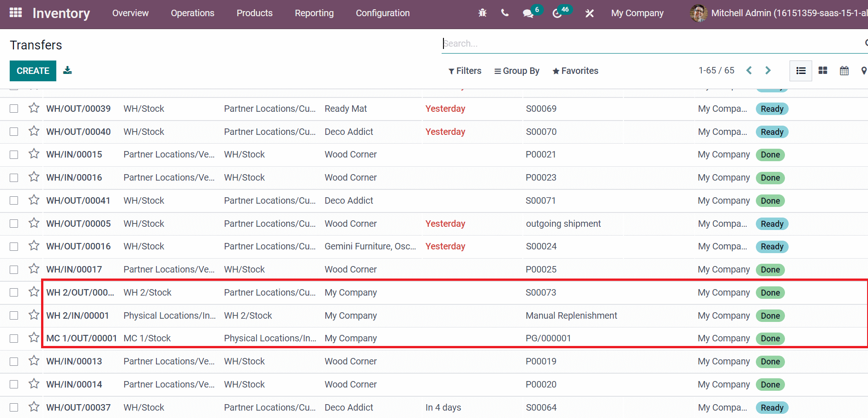Open transfer WH/IN/00013
This screenshot has width=868, height=418.
pyautogui.click(x=74, y=361)
